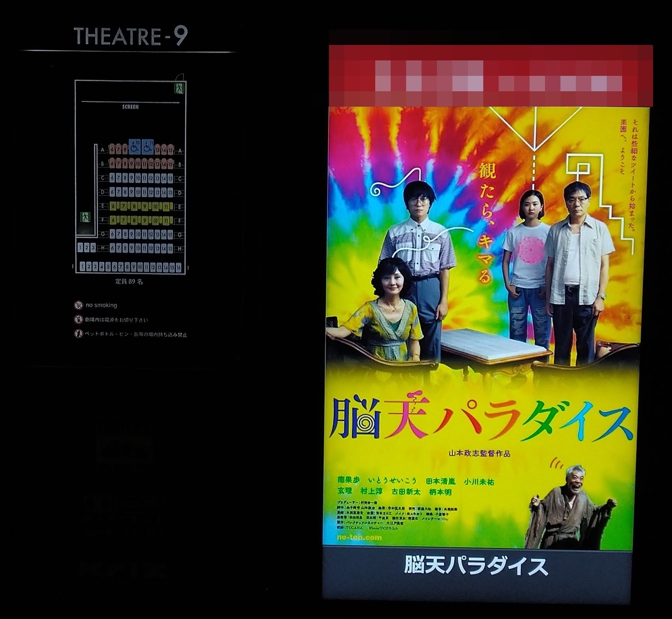Click the "no smoking" text

tap(101, 305)
